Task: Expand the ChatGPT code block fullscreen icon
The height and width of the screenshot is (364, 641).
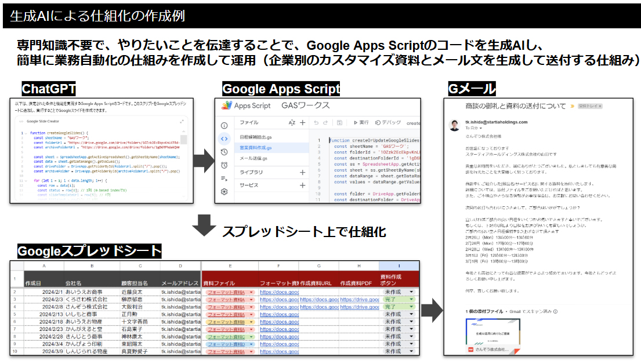Action: click(x=182, y=121)
